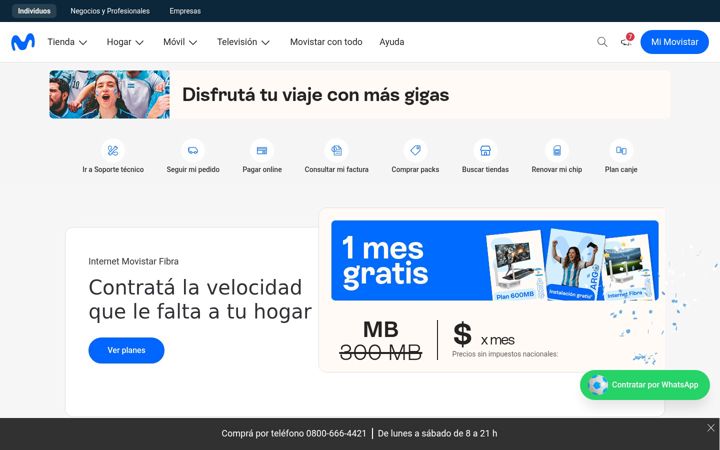Click De lunes a sábado de 8 a 21 h
This screenshot has width=720, height=450.
[437, 433]
